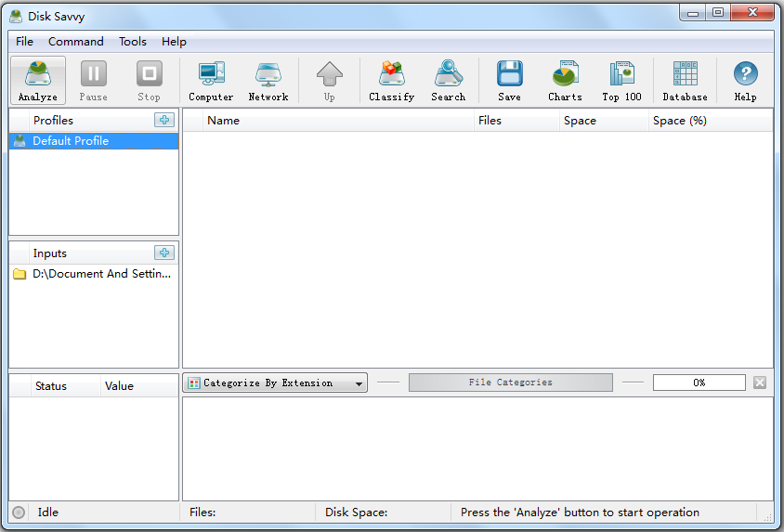Sort results by the Files column
This screenshot has width=784, height=532.
[x=516, y=121]
